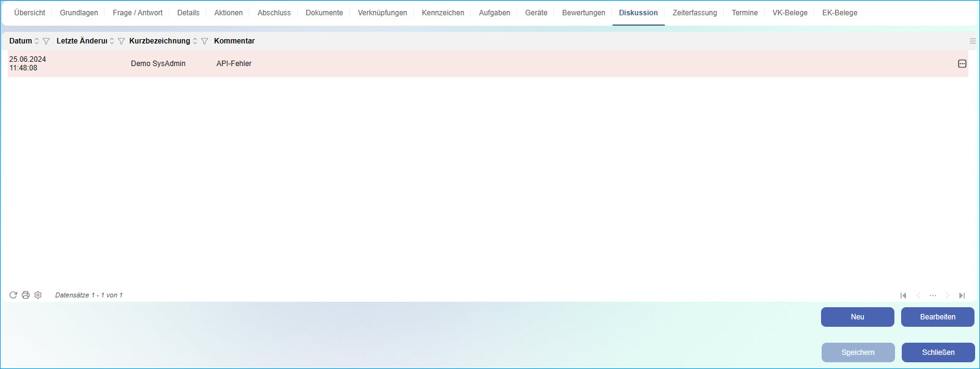Click the print icon in footer
Image resolution: width=980 pixels, height=369 pixels.
click(26, 295)
